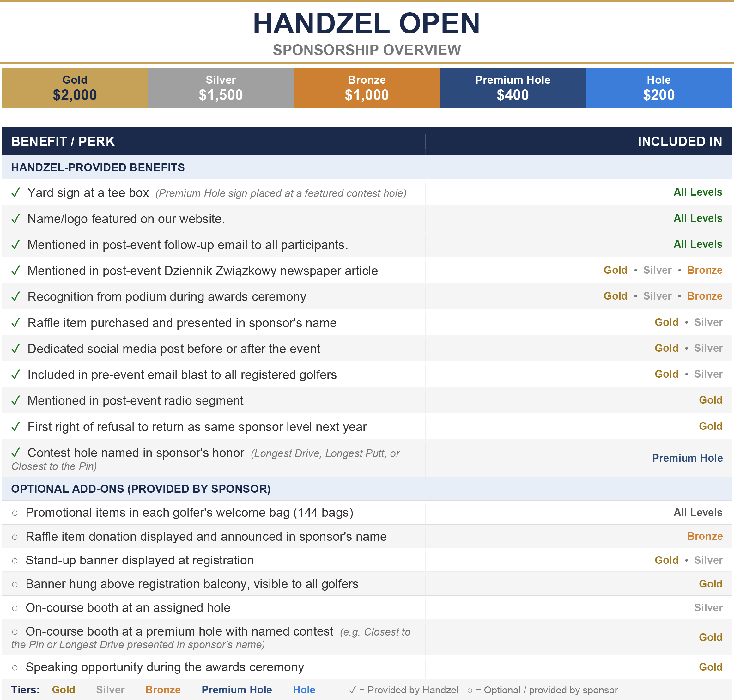Click the legend circle for "Optional / provided by sponsor"
Image resolution: width=734 pixels, height=700 pixels.
470,691
